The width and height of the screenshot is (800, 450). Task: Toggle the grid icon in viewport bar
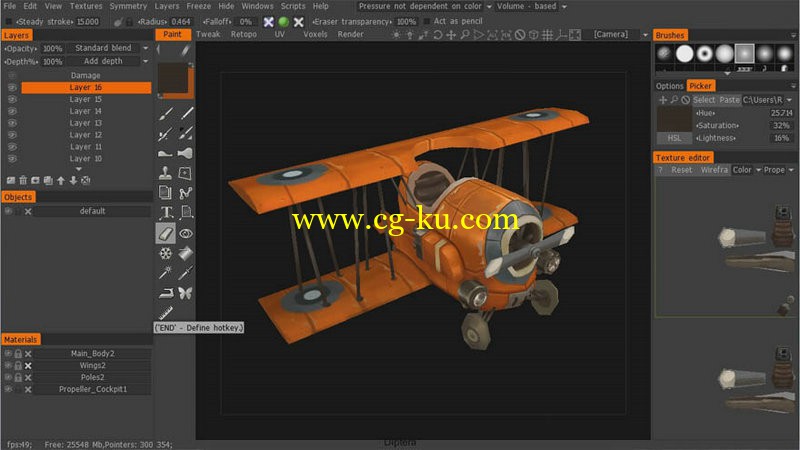tap(547, 35)
